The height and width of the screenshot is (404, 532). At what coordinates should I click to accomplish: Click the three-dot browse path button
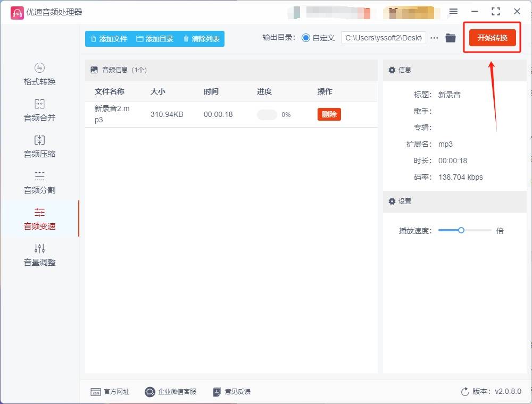coord(434,38)
